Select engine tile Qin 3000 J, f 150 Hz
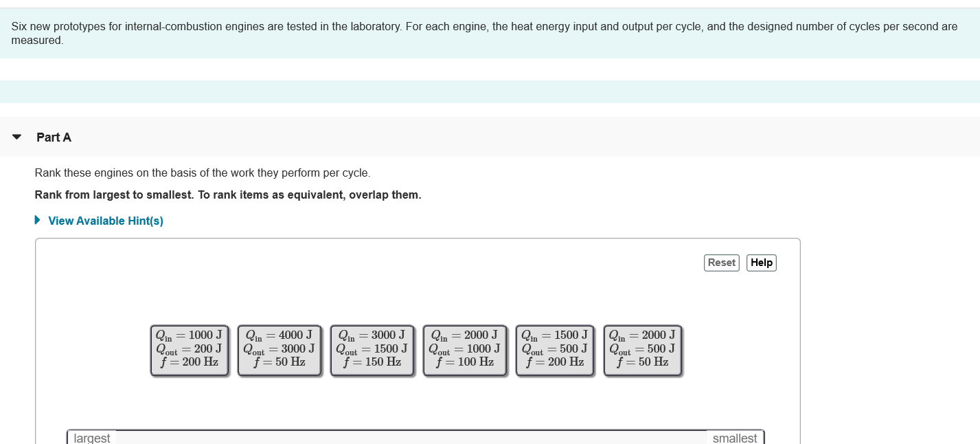The image size is (980, 444). click(372, 351)
